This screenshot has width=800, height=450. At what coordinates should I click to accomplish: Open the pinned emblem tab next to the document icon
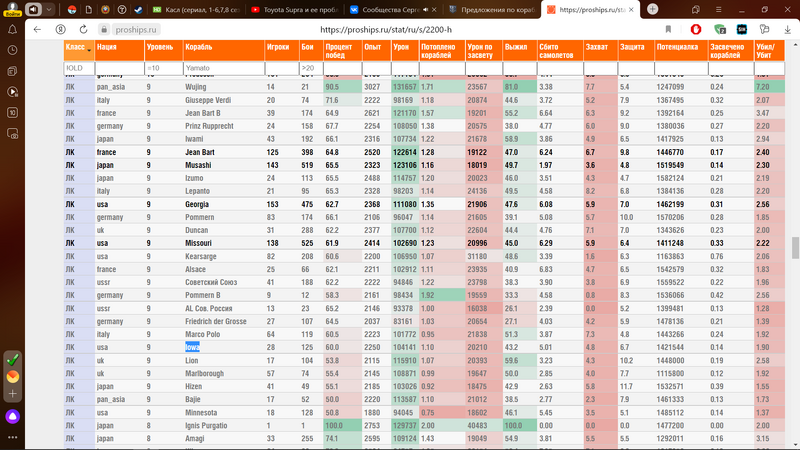[105, 9]
